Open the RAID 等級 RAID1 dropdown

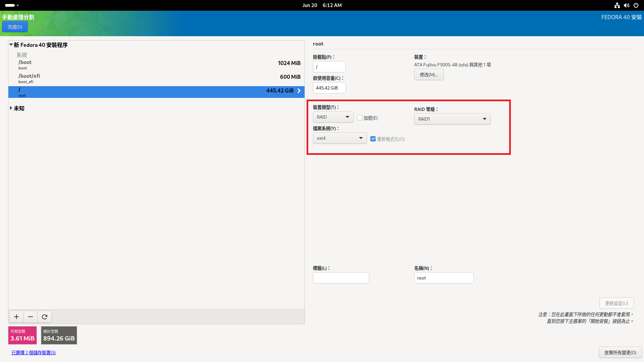tap(452, 119)
